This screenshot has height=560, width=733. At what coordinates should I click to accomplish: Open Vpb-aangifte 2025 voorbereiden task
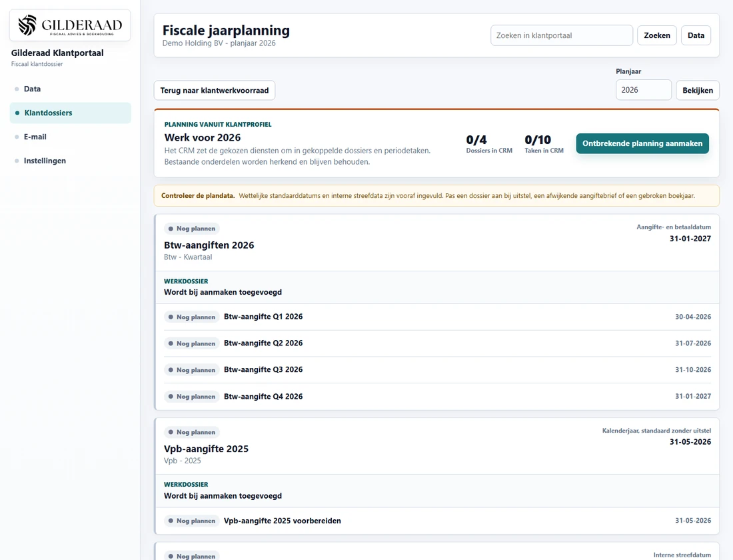pos(283,521)
